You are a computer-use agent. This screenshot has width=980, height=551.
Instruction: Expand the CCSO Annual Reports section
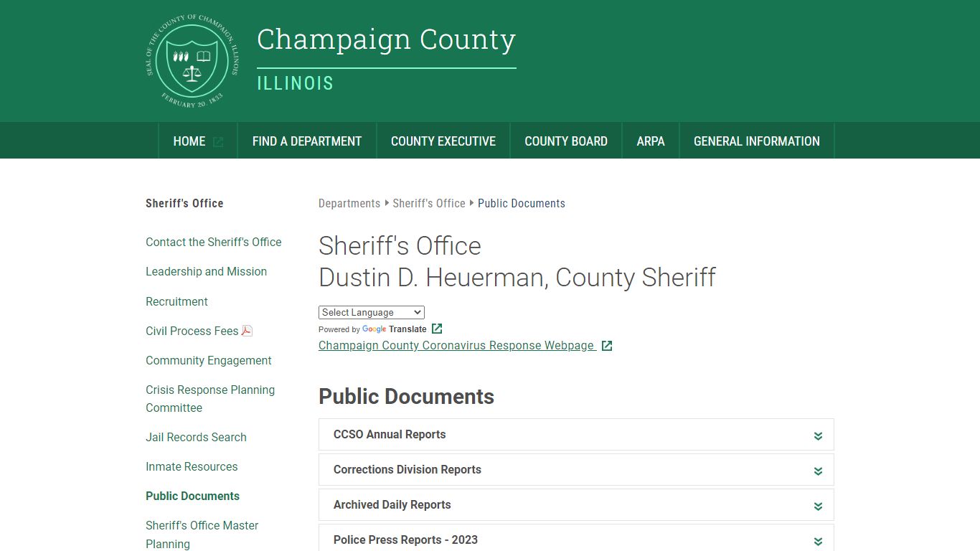point(576,435)
